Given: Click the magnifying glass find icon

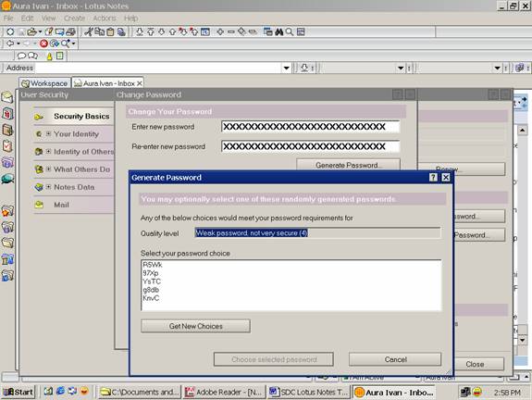Looking at the screenshot, I should (x=290, y=31).
